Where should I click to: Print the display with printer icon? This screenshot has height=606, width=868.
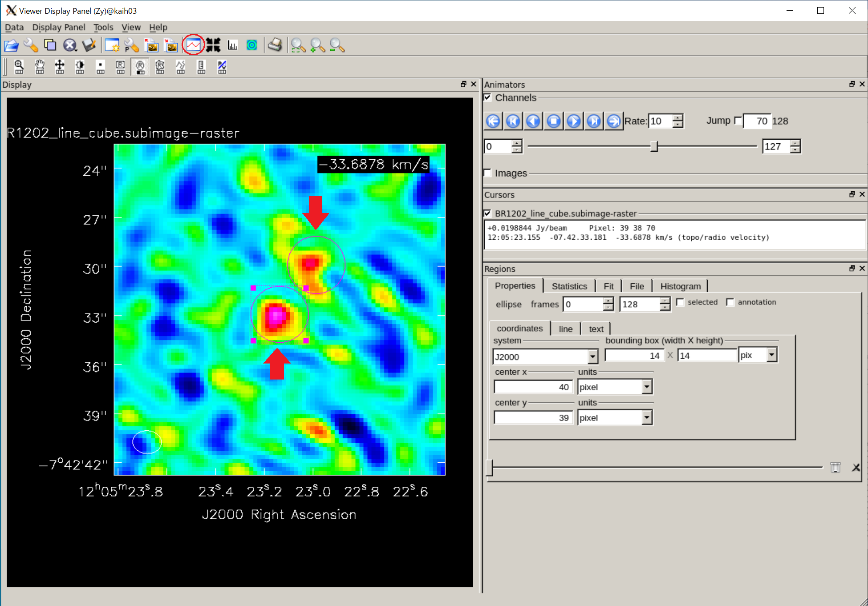[x=275, y=45]
